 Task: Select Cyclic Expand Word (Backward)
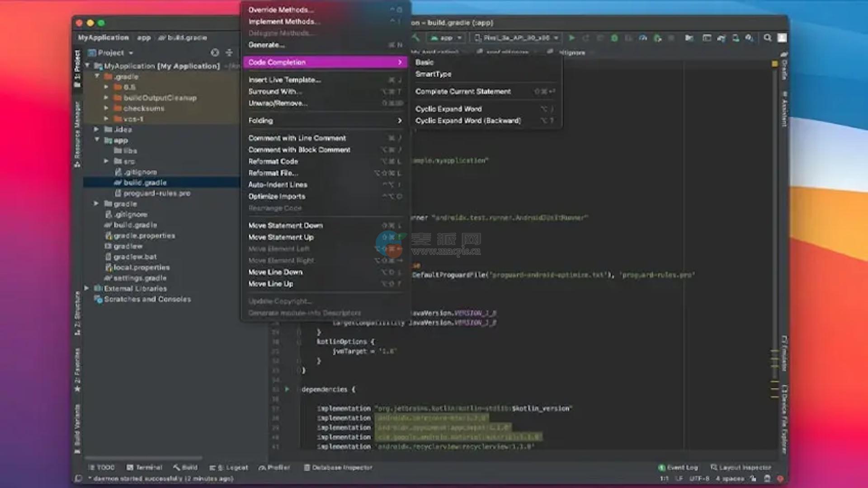[x=486, y=121]
